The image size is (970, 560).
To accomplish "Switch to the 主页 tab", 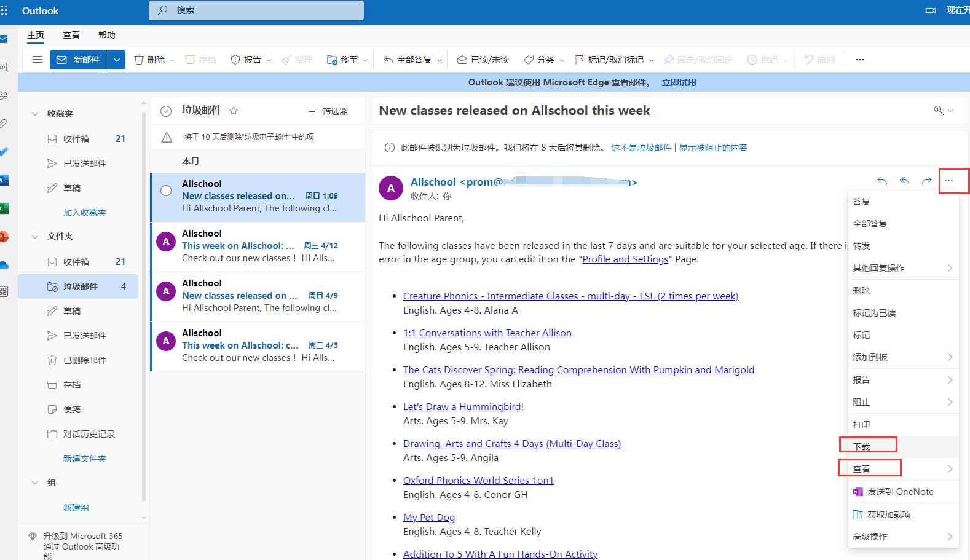I will (x=36, y=35).
